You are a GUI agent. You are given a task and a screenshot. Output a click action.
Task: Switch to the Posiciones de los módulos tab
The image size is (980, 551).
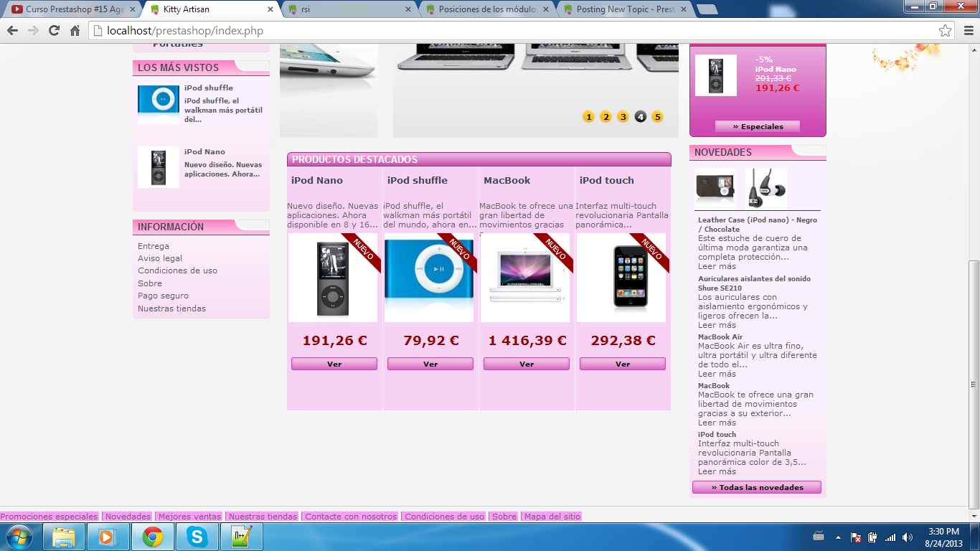pyautogui.click(x=488, y=9)
